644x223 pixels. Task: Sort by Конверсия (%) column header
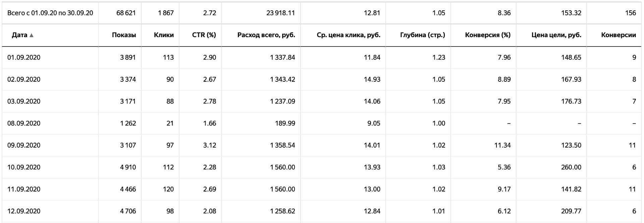pyautogui.click(x=488, y=35)
